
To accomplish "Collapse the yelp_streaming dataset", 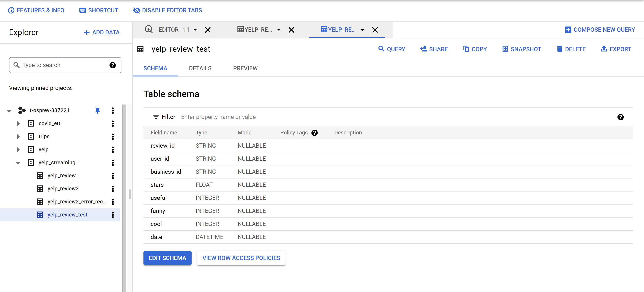I will coord(18,163).
